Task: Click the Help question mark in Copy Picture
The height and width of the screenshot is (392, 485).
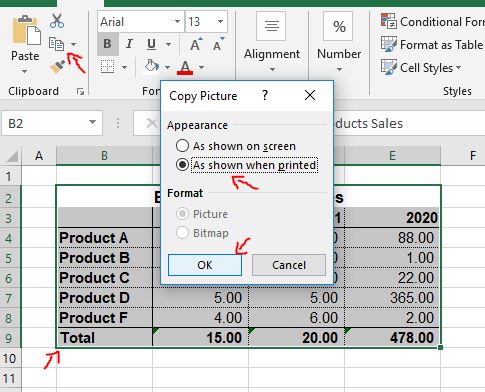Action: tap(265, 96)
